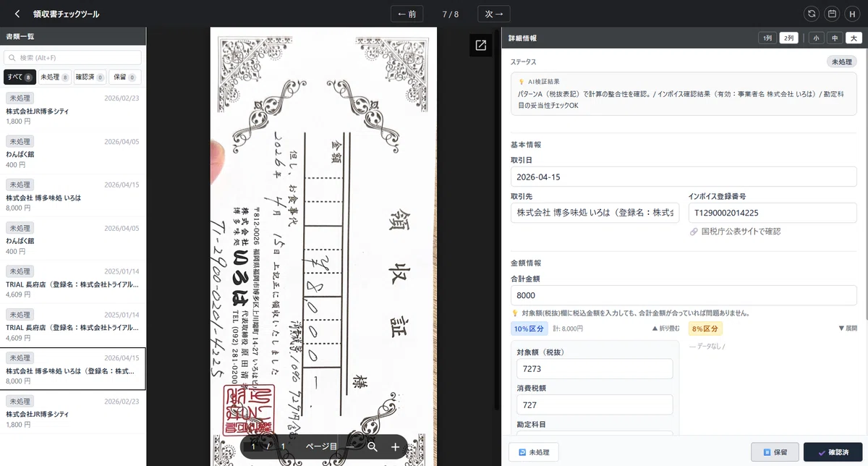The width and height of the screenshot is (868, 466).
Task: Switch detail panel to 1列 layout
Action: 767,38
